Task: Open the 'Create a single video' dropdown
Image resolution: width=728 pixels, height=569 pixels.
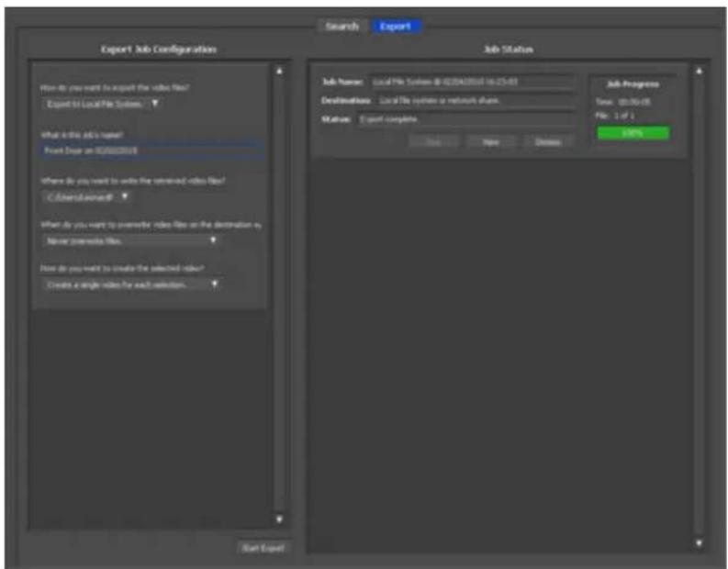Action: [x=131, y=284]
